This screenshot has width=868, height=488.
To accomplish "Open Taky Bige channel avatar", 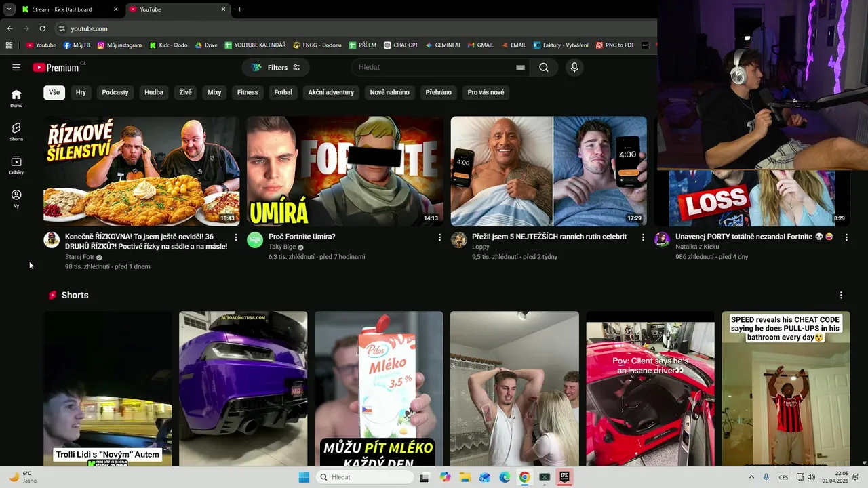I will click(x=255, y=240).
